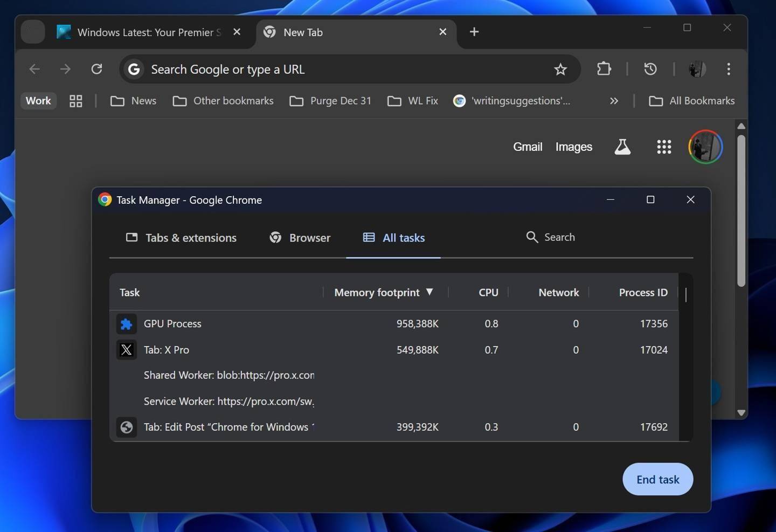Viewport: 776px width, 532px height.
Task: Sort by the CPU column header
Action: tap(488, 292)
